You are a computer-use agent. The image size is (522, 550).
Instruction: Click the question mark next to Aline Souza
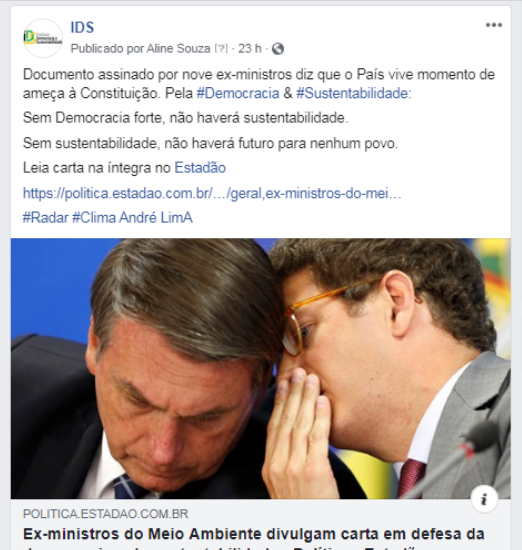tap(221, 48)
